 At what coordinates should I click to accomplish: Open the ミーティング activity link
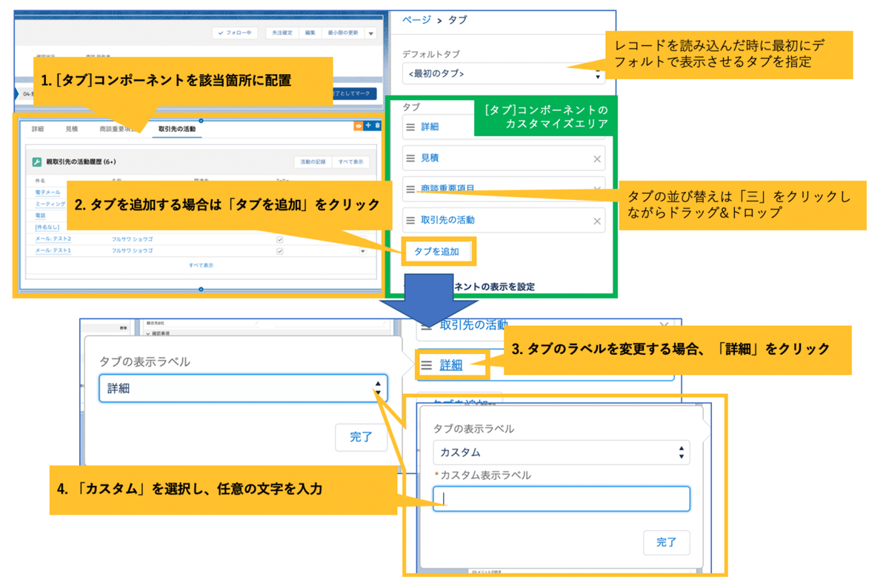[50, 204]
